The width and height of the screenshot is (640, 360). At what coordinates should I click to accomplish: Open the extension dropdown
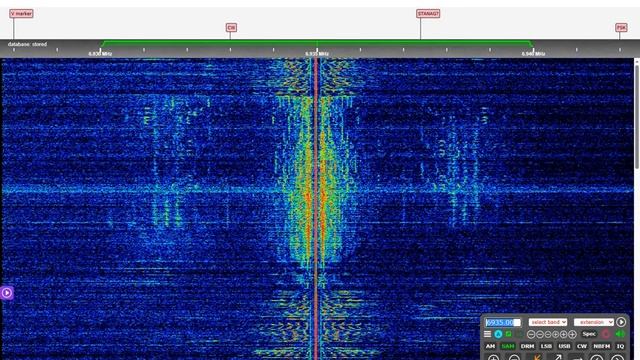tap(593, 322)
